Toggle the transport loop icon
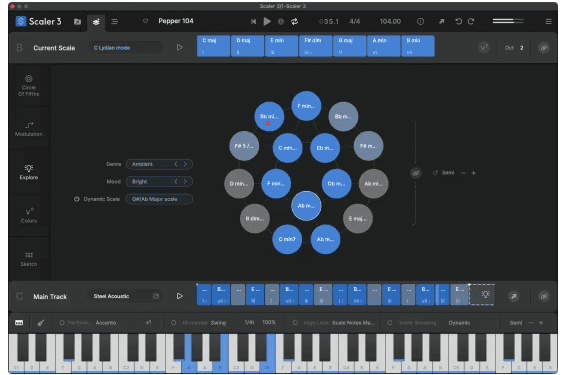567x375 pixels. [x=294, y=22]
